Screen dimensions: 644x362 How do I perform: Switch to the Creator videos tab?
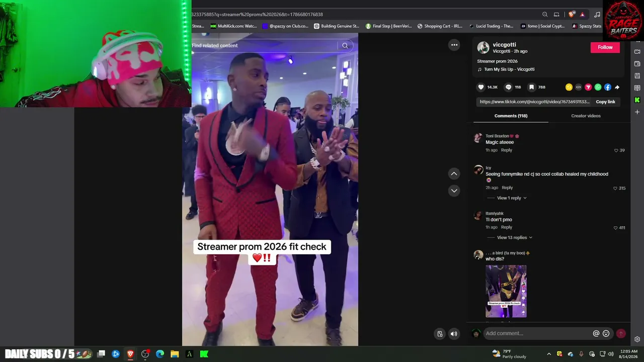click(586, 116)
